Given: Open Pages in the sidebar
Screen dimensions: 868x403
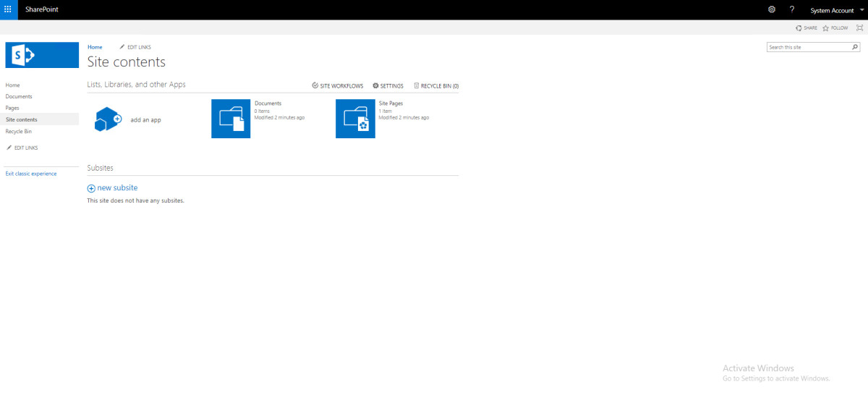Looking at the screenshot, I should pos(12,108).
